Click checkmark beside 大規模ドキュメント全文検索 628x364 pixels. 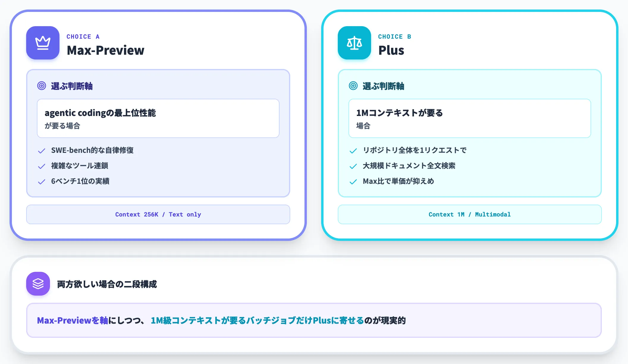(353, 166)
